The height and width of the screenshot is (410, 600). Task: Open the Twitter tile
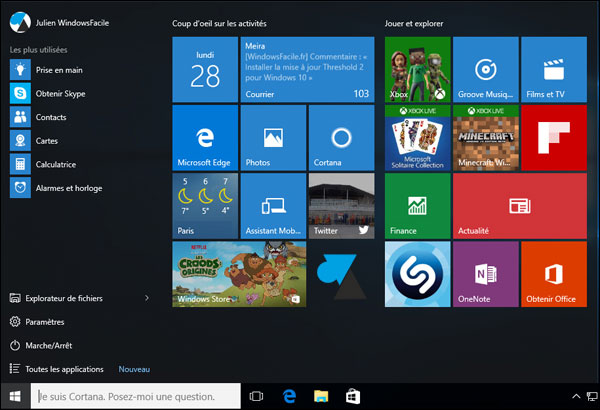[x=341, y=206]
